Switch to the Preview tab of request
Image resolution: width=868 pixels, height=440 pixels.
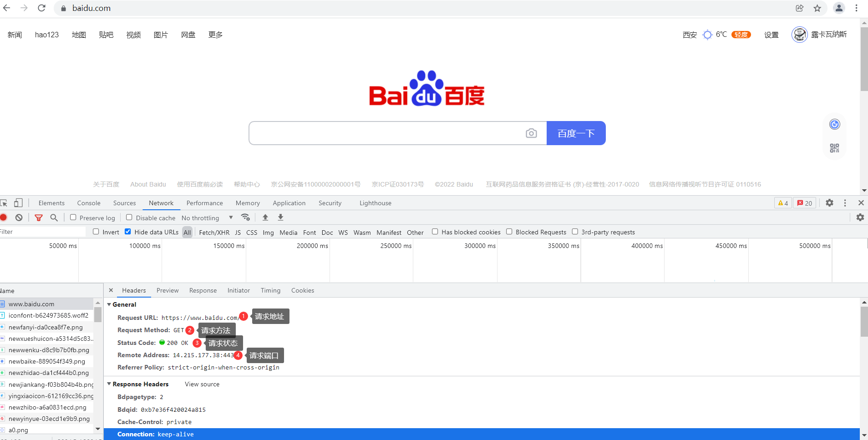point(168,290)
